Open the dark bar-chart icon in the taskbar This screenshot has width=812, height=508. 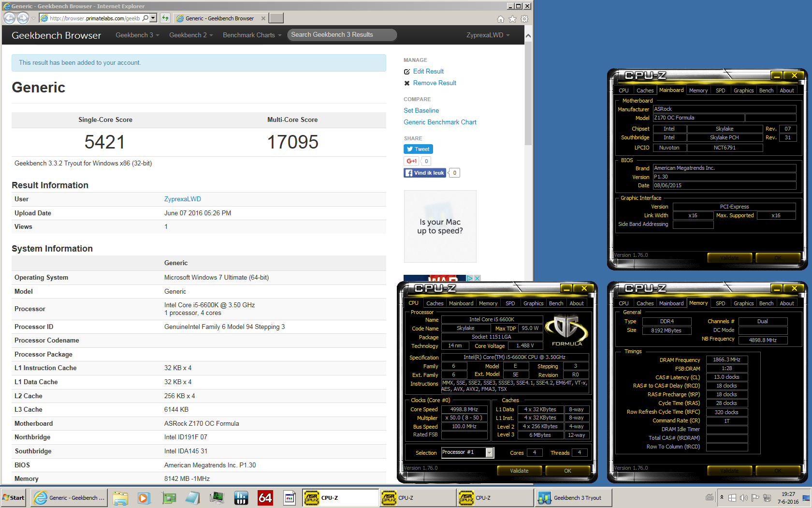(x=241, y=497)
